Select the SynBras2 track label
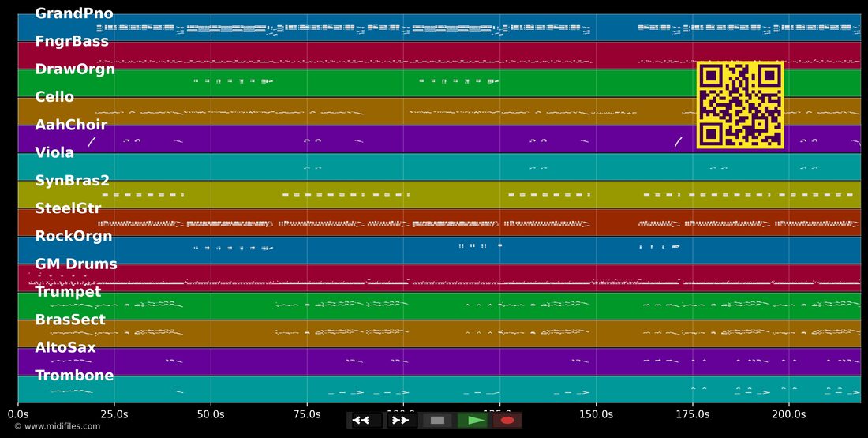 (72, 181)
